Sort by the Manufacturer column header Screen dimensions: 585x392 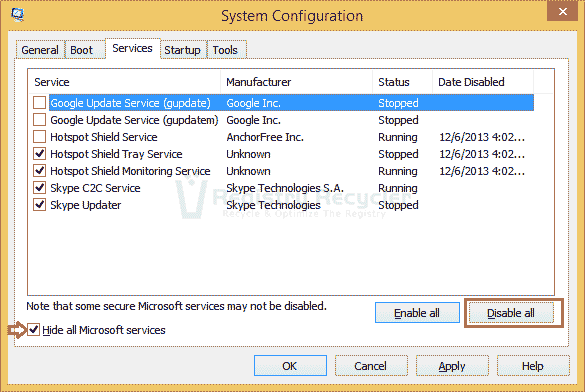(297, 82)
